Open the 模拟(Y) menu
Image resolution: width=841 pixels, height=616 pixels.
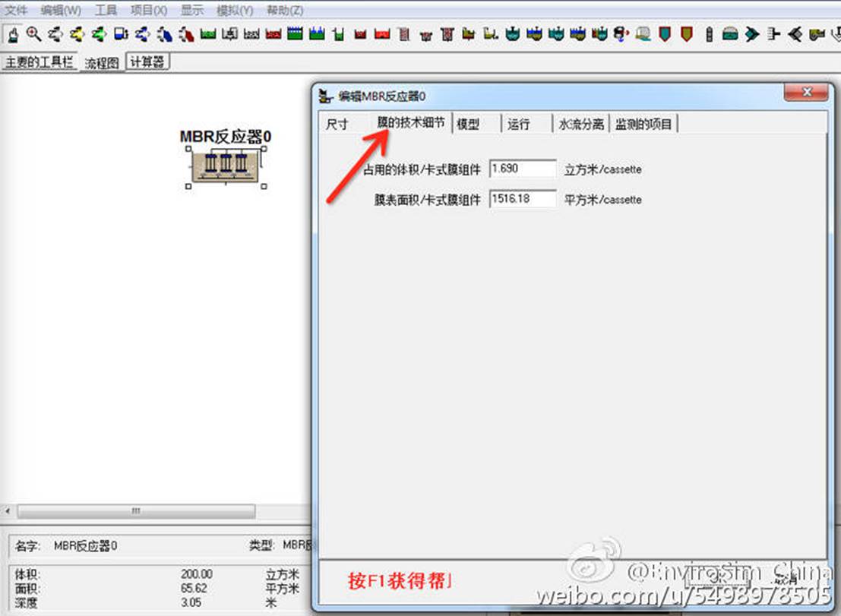234,11
